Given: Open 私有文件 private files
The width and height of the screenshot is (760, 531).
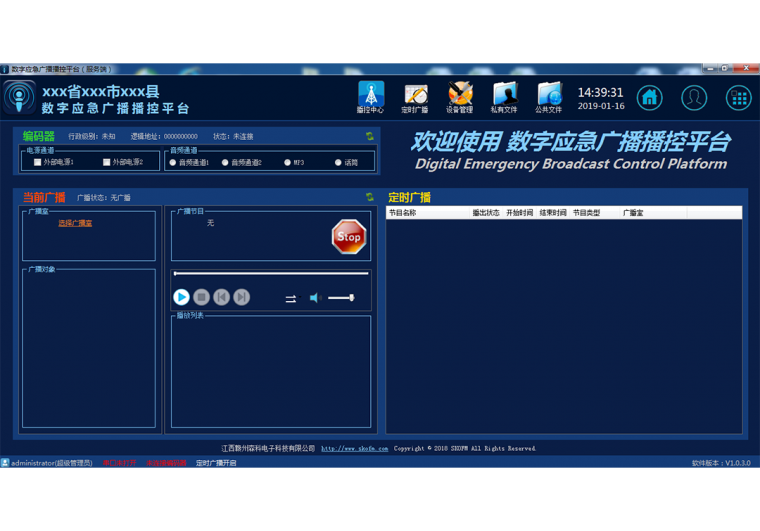Looking at the screenshot, I should pos(504,96).
